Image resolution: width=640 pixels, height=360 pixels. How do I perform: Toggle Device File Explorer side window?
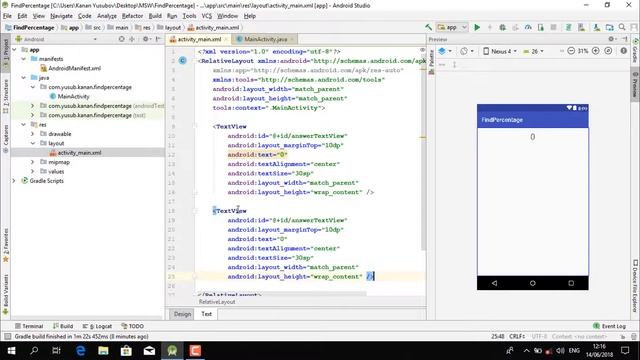point(635,286)
